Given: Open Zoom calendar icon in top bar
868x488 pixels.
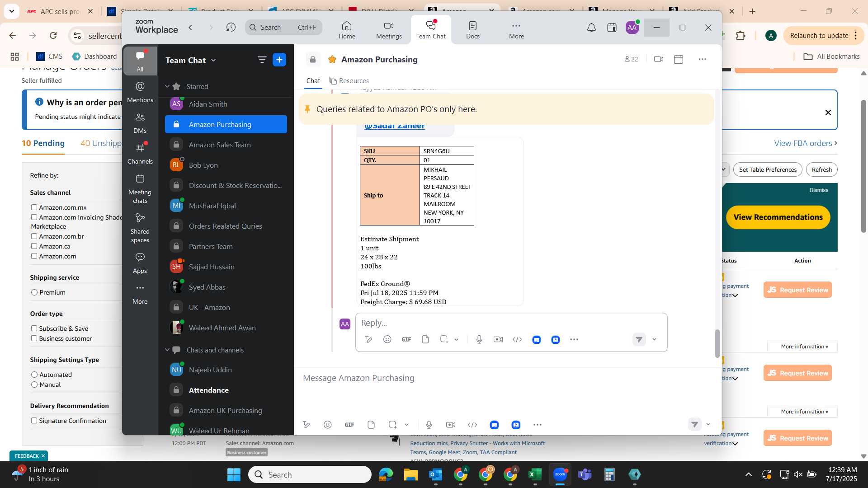Looking at the screenshot, I should [612, 28].
